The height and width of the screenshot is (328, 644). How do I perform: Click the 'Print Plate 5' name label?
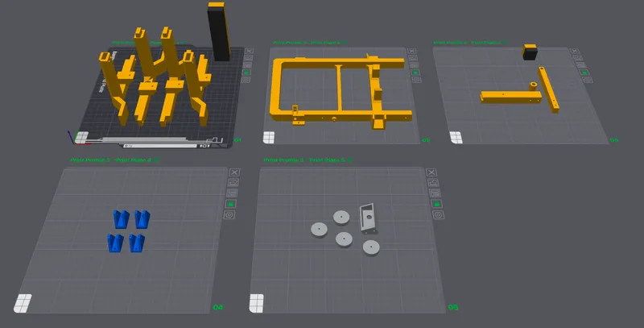(x=304, y=160)
